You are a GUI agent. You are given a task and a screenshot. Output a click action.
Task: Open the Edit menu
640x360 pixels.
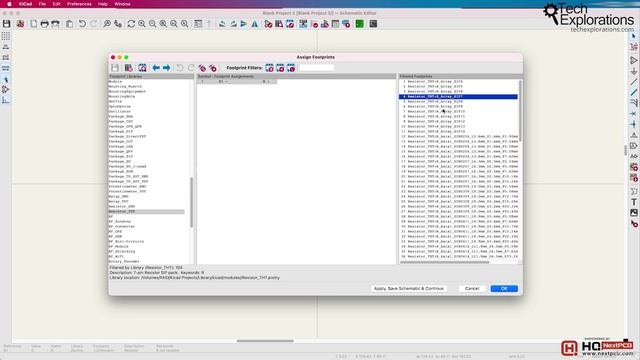coord(56,4)
